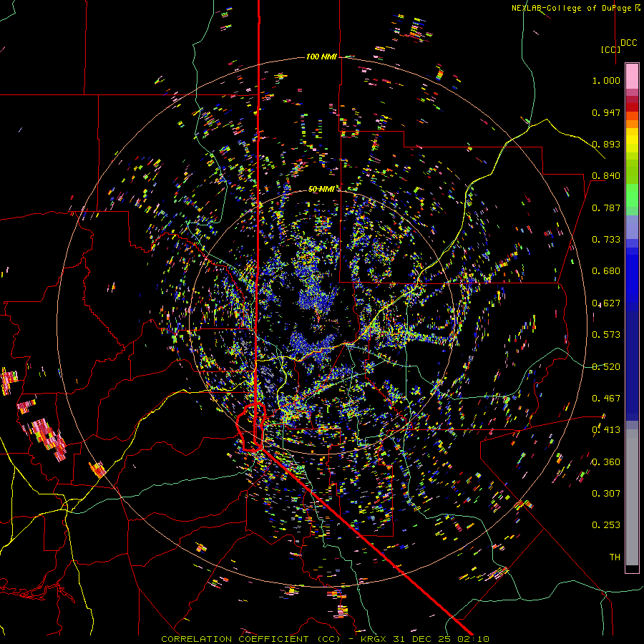Click the 0.893 color scale value

[606, 144]
